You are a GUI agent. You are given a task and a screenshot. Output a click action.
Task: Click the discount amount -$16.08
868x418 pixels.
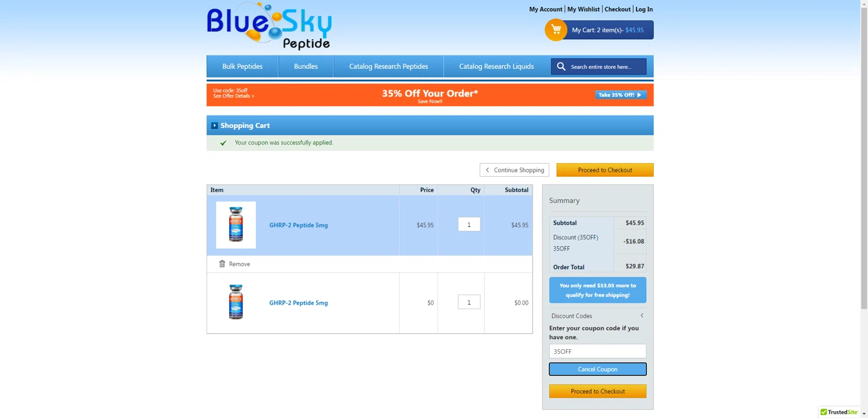[x=634, y=242]
